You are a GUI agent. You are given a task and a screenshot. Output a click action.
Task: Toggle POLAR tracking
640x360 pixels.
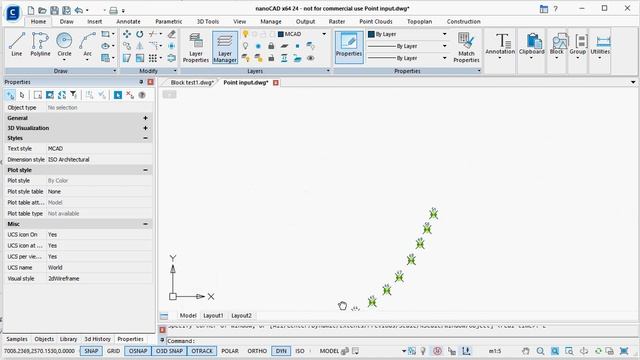230,351
